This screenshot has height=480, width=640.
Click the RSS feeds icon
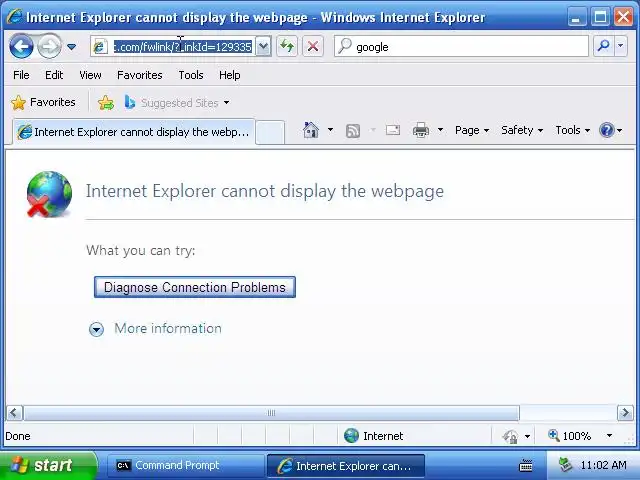point(353,131)
